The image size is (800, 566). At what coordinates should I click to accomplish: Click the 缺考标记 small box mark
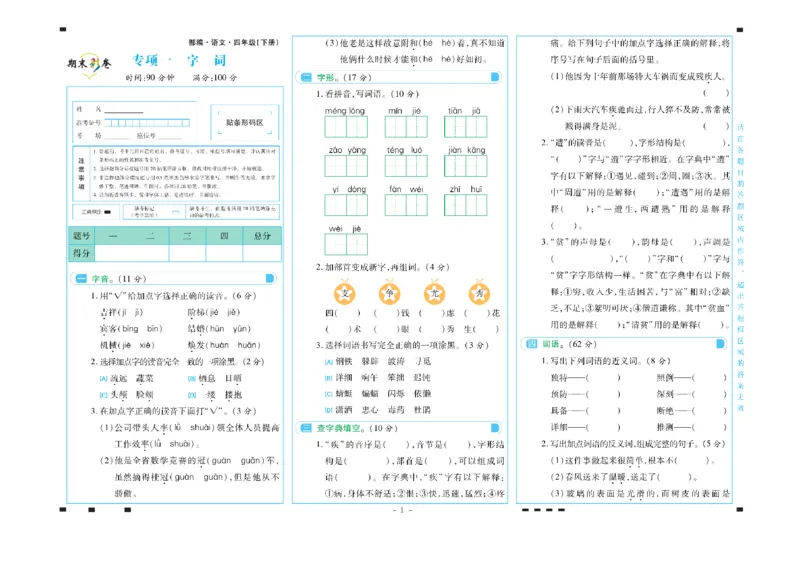click(x=176, y=212)
